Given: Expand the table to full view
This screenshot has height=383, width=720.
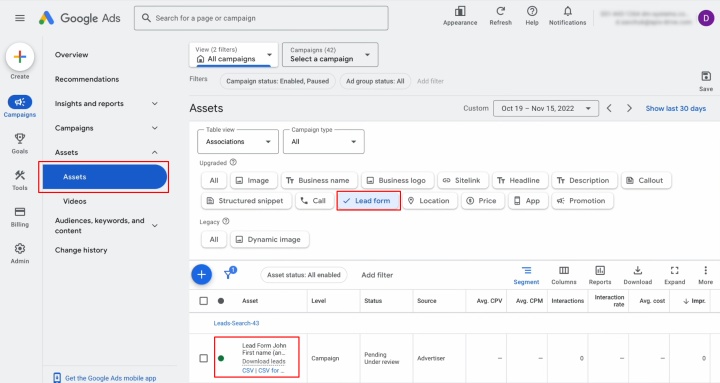Looking at the screenshot, I should pyautogui.click(x=675, y=275).
